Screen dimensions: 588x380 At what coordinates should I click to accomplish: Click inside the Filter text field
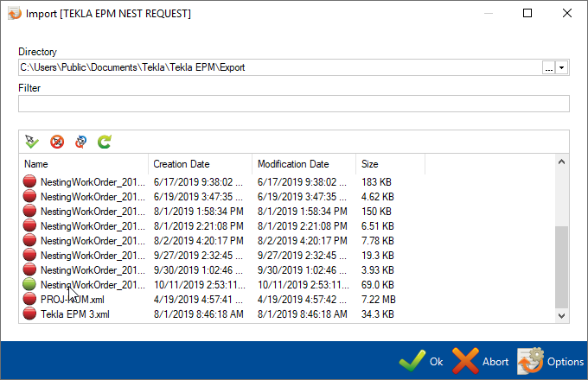[x=293, y=104]
